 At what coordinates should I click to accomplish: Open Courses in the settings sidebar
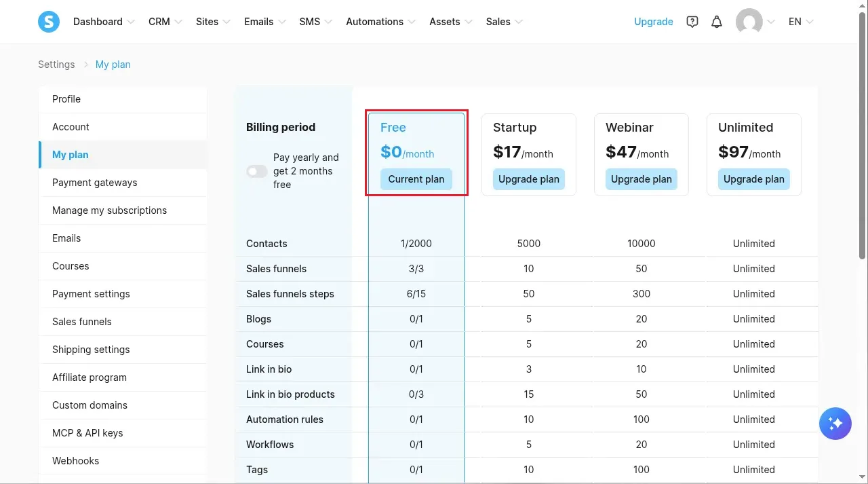[x=123, y=266]
